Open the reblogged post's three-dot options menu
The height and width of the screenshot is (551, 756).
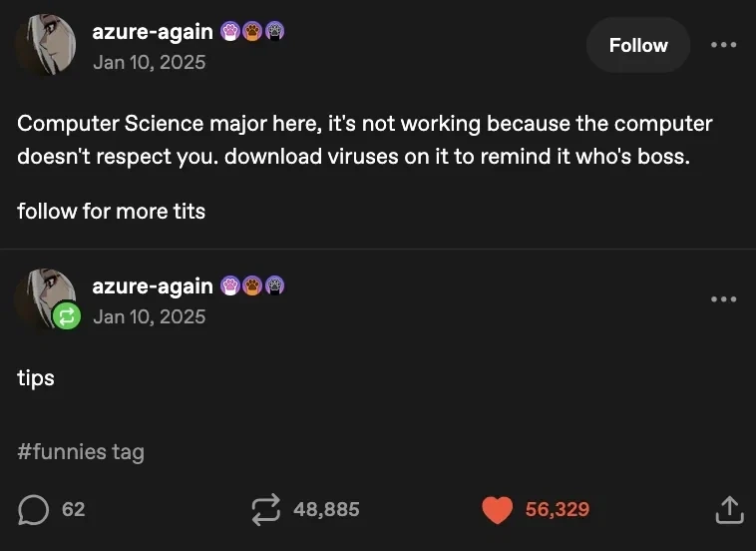[x=724, y=299]
